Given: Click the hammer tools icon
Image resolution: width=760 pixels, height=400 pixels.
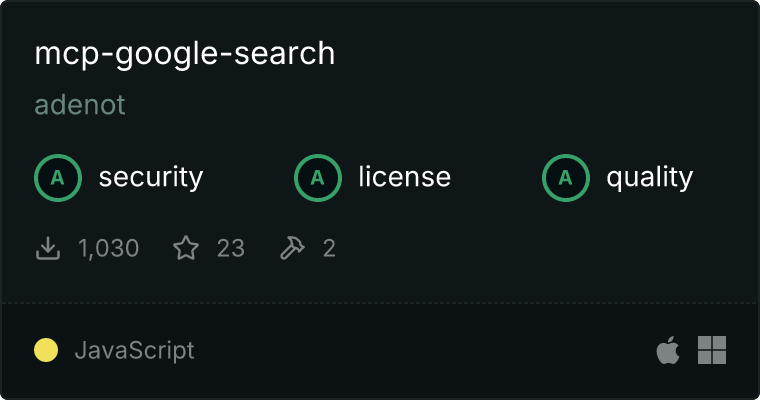Looking at the screenshot, I should 292,248.
